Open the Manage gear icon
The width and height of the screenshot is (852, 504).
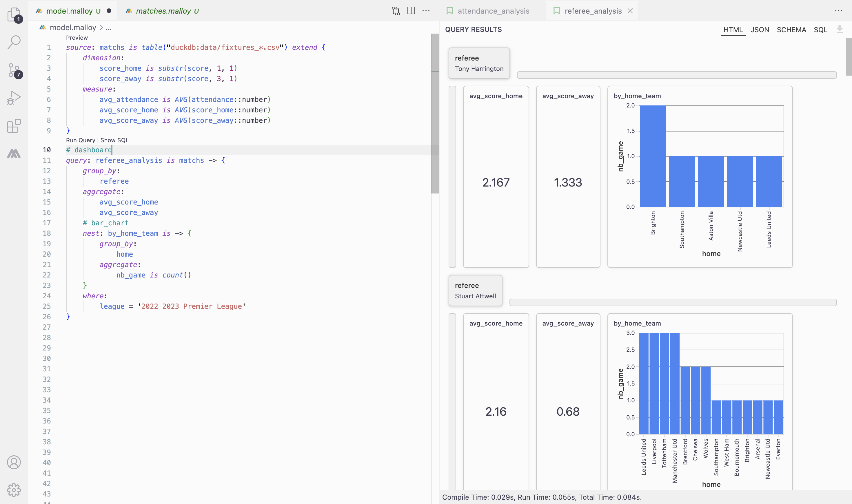pyautogui.click(x=14, y=490)
